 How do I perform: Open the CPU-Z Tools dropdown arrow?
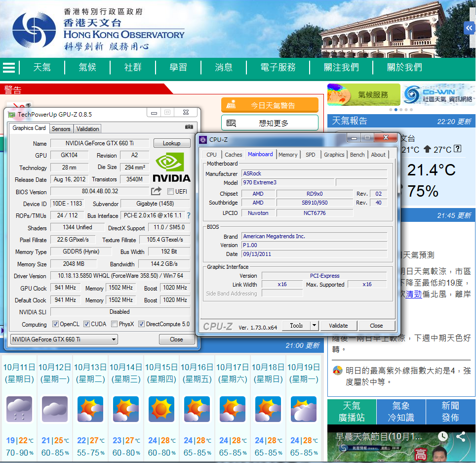315,325
